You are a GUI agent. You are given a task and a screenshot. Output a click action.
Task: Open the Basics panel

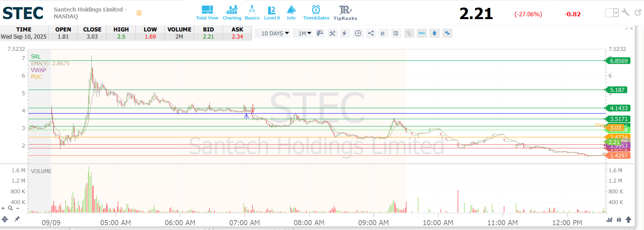pyautogui.click(x=252, y=13)
